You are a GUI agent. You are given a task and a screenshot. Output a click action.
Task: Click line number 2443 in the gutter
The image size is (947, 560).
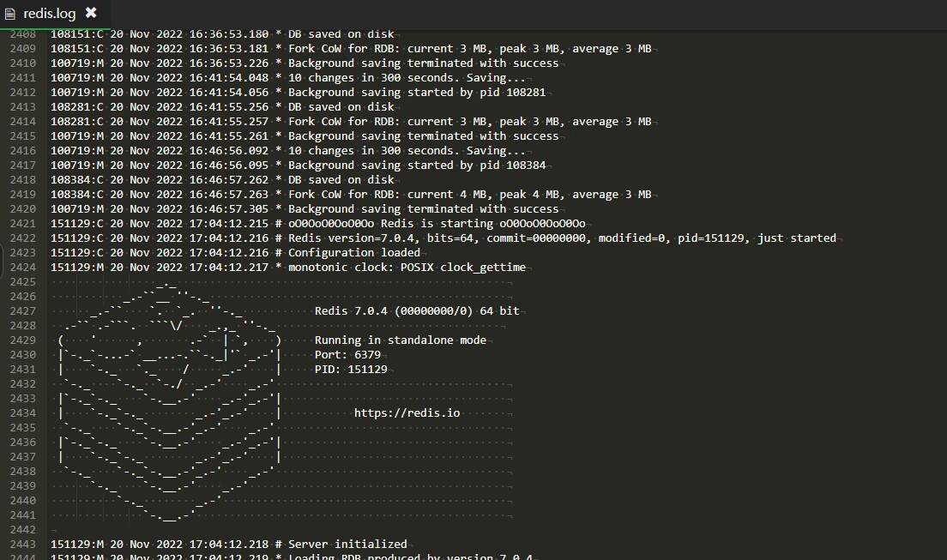click(23, 545)
